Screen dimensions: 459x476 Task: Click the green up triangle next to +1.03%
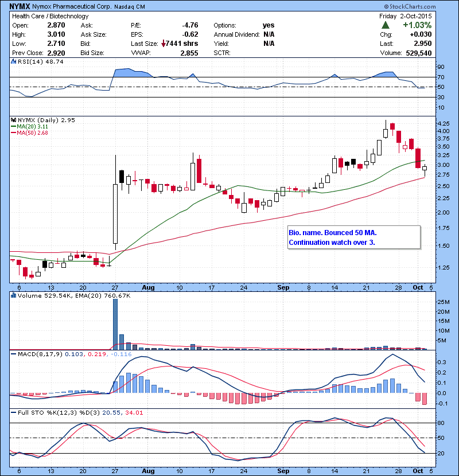pos(385,25)
